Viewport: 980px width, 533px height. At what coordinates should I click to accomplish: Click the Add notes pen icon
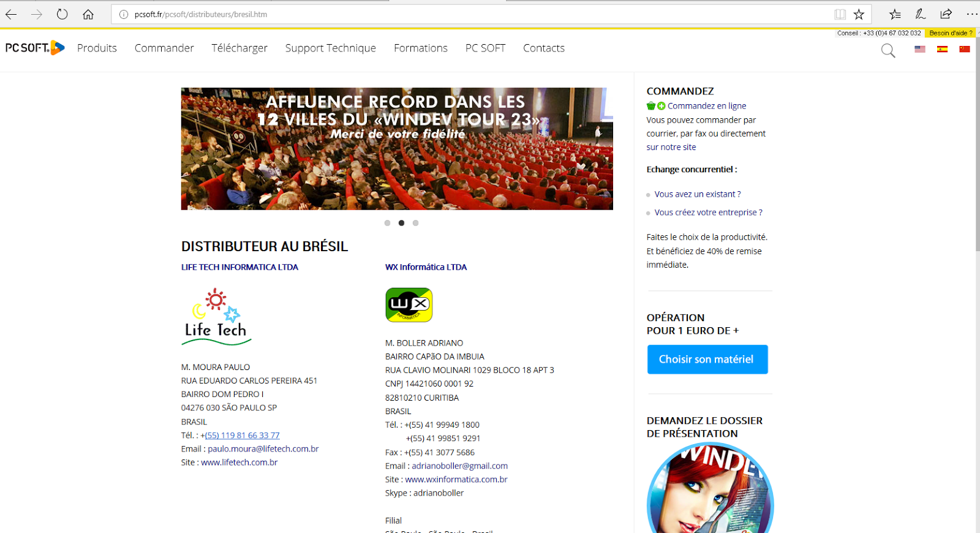[x=921, y=14]
